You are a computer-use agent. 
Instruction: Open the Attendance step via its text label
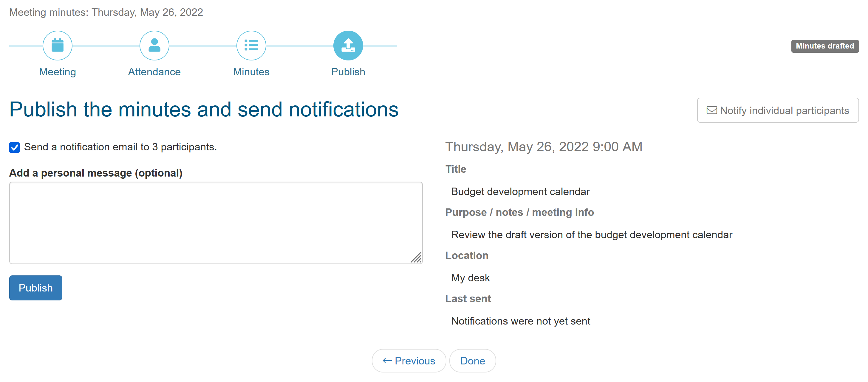[x=154, y=72]
